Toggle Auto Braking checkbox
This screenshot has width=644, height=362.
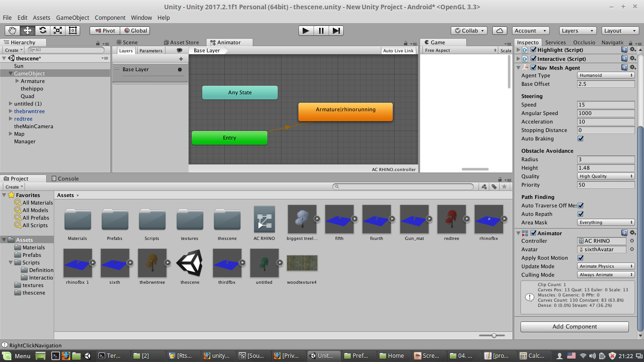coord(580,139)
